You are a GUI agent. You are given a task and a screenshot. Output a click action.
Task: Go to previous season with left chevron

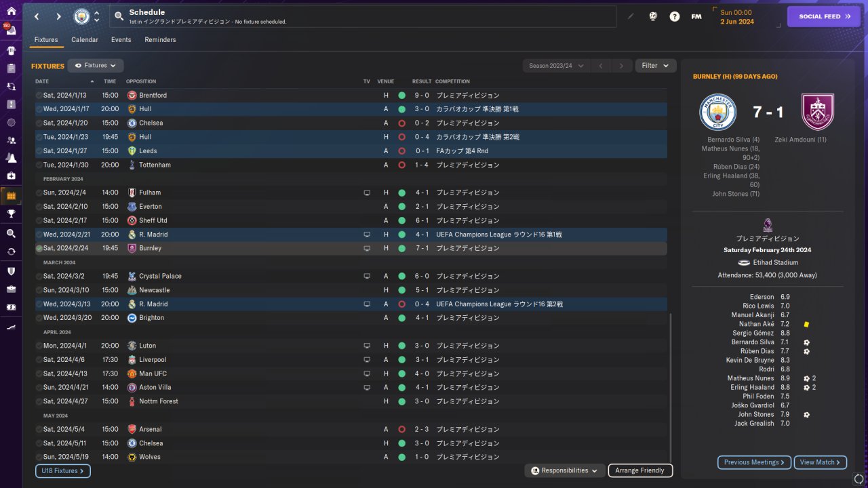coord(600,66)
